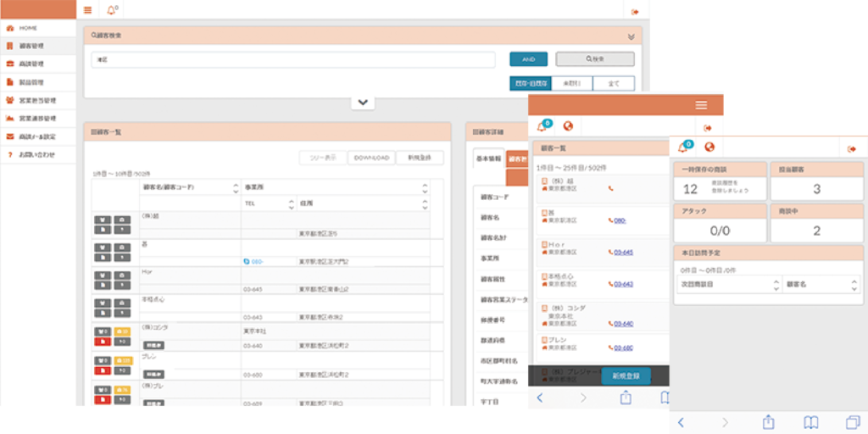Tap the bookmarks icon in right mobile browser
Viewport: 868px width, 434px height.
point(810,421)
